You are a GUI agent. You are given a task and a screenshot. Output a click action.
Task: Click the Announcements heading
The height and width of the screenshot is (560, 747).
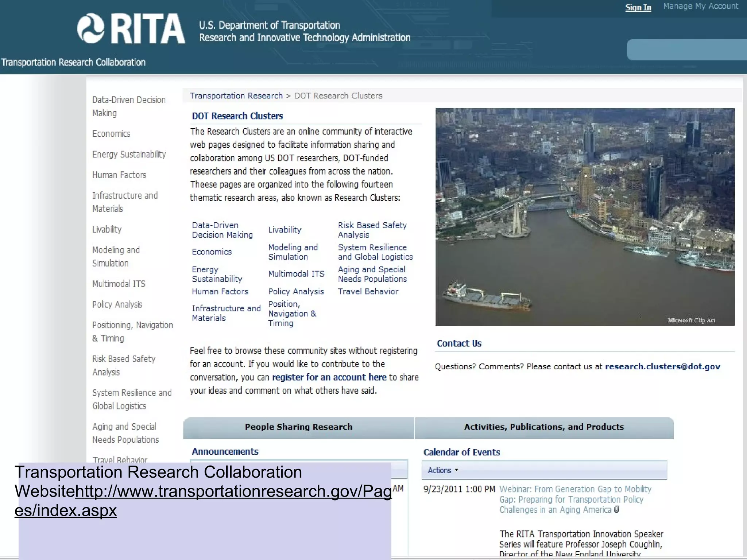[x=225, y=452]
